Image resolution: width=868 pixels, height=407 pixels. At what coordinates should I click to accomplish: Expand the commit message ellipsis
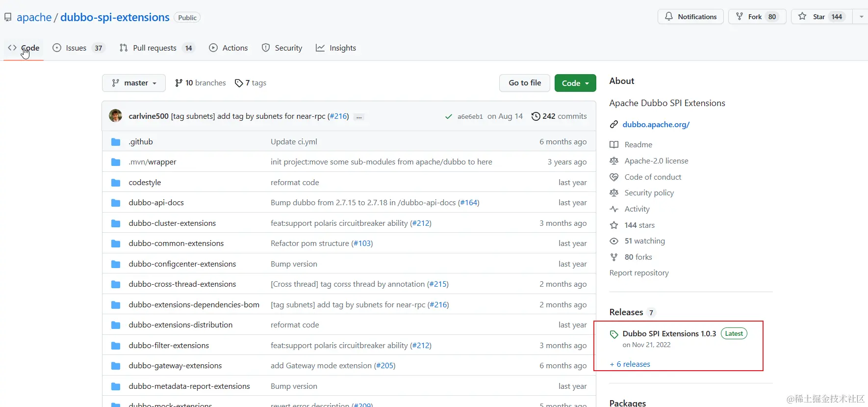pos(359,117)
